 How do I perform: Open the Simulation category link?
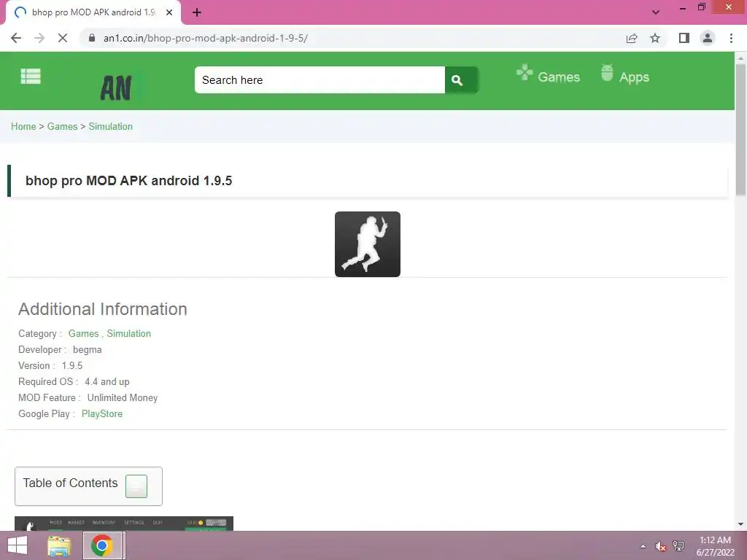[x=128, y=333]
